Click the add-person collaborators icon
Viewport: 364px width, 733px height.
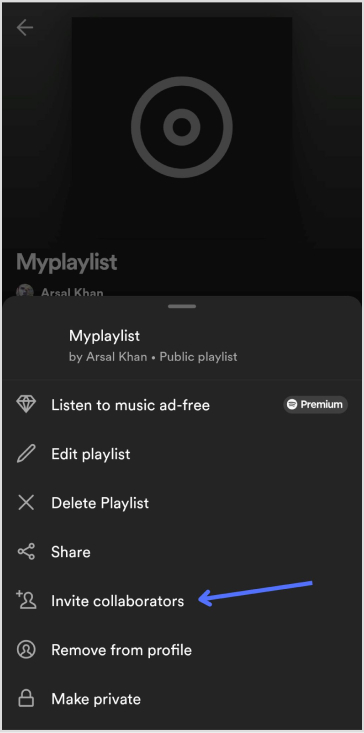coord(26,600)
